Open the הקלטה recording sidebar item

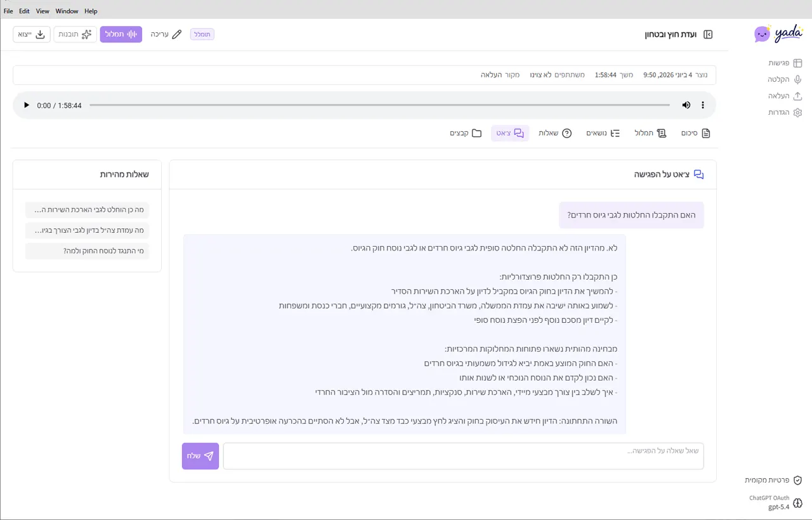[x=785, y=79]
